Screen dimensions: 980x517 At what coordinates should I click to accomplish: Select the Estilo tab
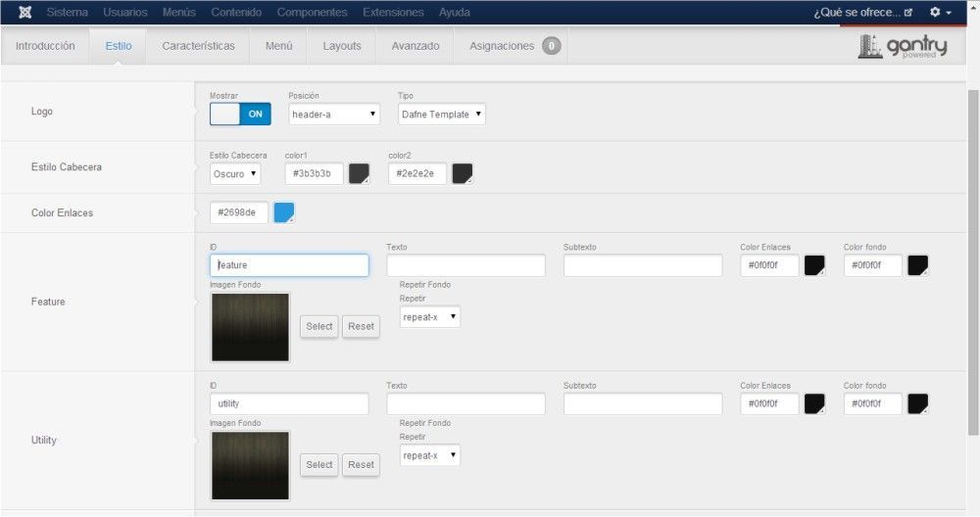pyautogui.click(x=119, y=46)
